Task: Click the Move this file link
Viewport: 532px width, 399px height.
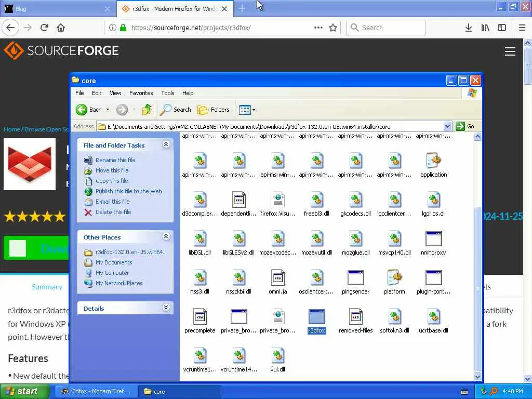Action: [x=112, y=170]
